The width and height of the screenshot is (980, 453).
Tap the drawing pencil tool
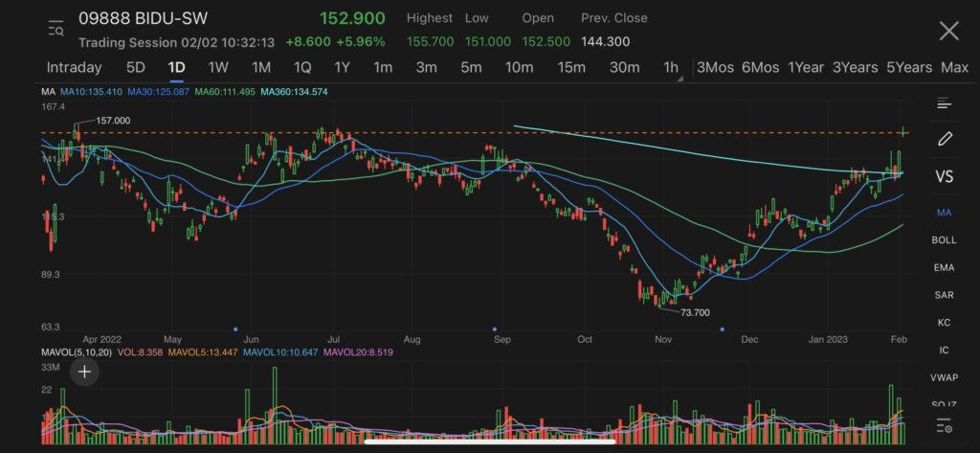(x=945, y=138)
